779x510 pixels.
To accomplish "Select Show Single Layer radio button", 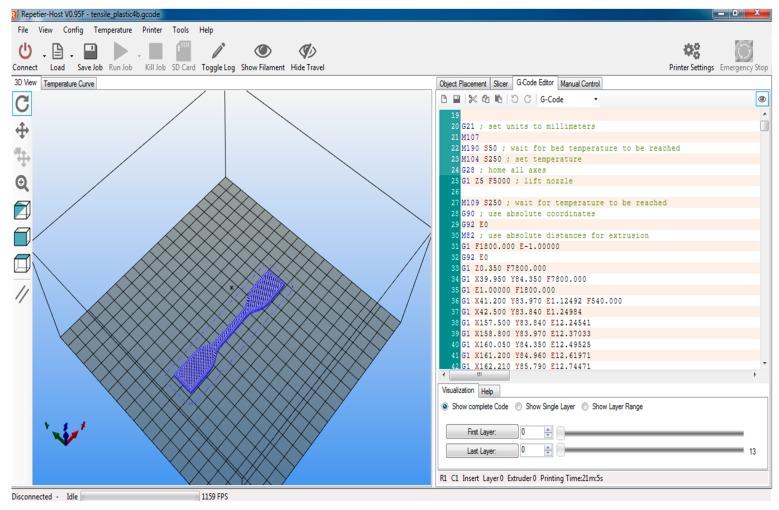I will click(520, 407).
